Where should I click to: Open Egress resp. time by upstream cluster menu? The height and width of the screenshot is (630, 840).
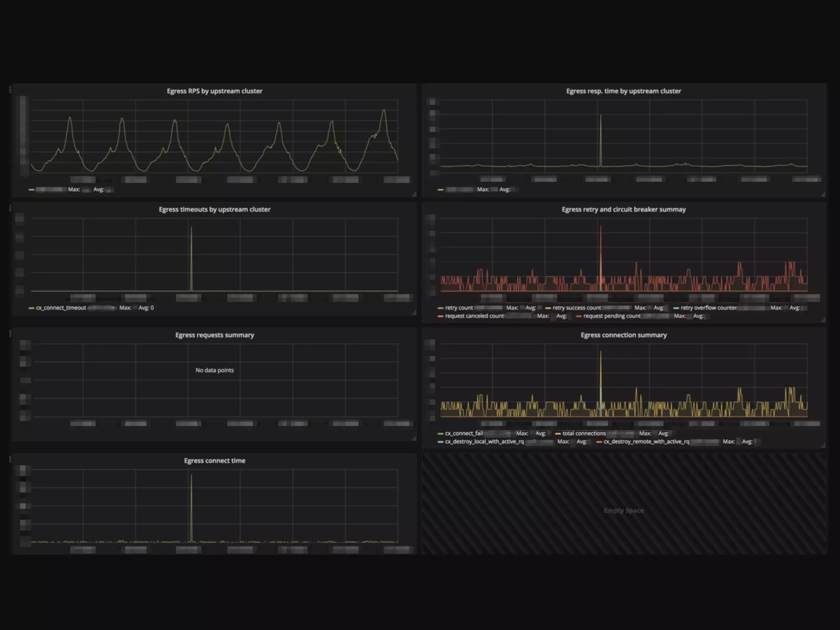click(623, 91)
